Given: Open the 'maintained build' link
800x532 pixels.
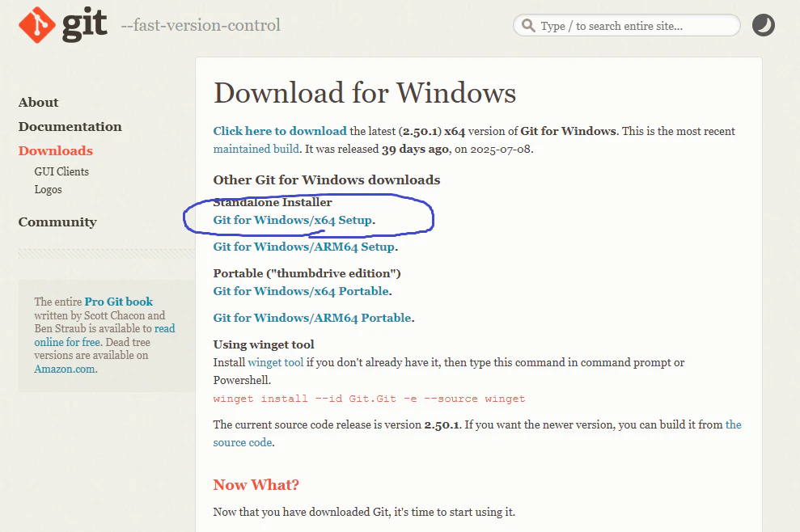Looking at the screenshot, I should [x=256, y=149].
